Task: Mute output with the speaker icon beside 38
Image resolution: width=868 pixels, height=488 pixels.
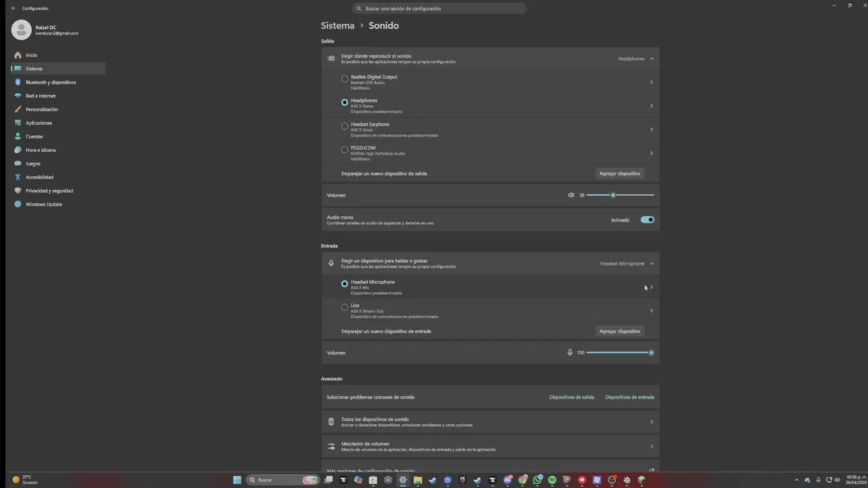Action: pos(571,195)
